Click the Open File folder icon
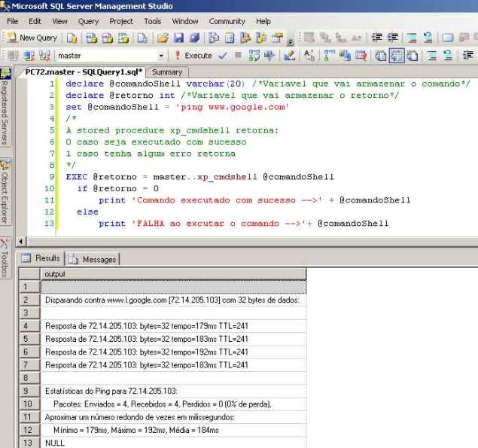The image size is (478, 448). 163,37
